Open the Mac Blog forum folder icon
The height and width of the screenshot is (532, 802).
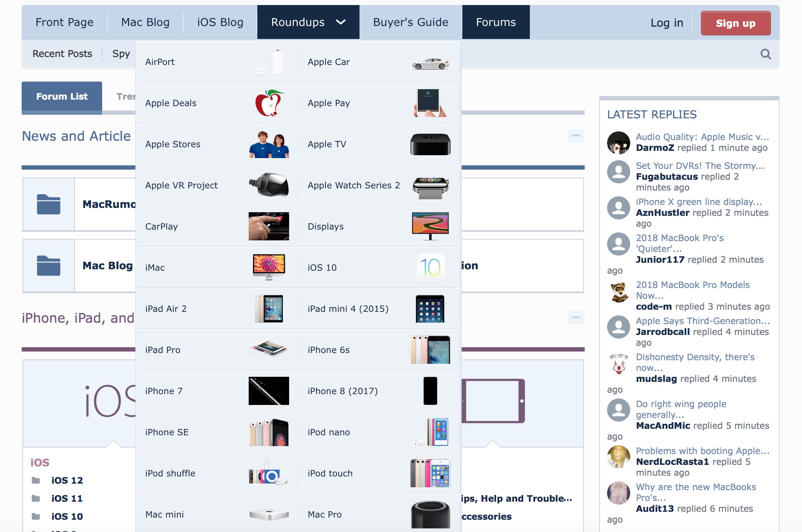[48, 266]
